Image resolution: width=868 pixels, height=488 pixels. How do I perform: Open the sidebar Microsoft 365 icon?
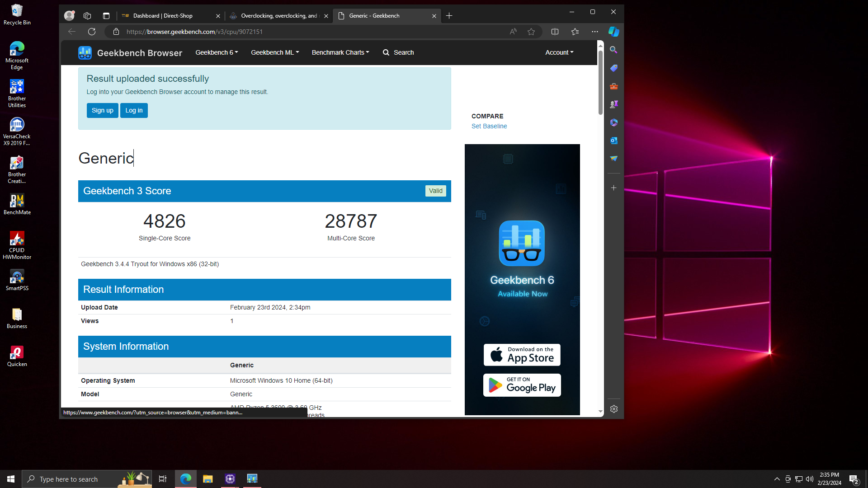click(613, 122)
